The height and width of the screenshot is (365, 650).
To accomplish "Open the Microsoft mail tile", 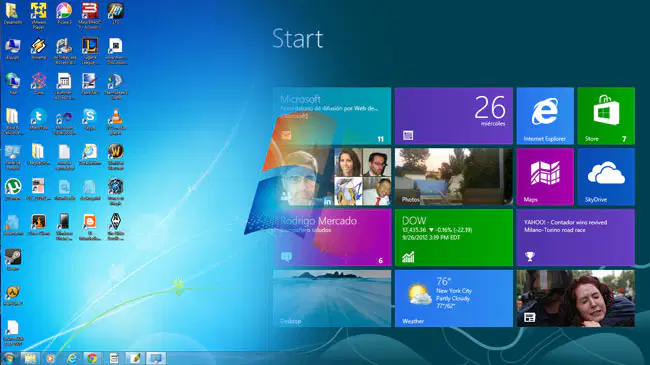I will coord(332,116).
